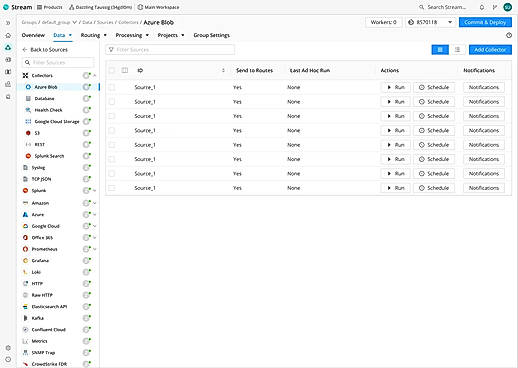Open the Metrics source icon

(25, 341)
